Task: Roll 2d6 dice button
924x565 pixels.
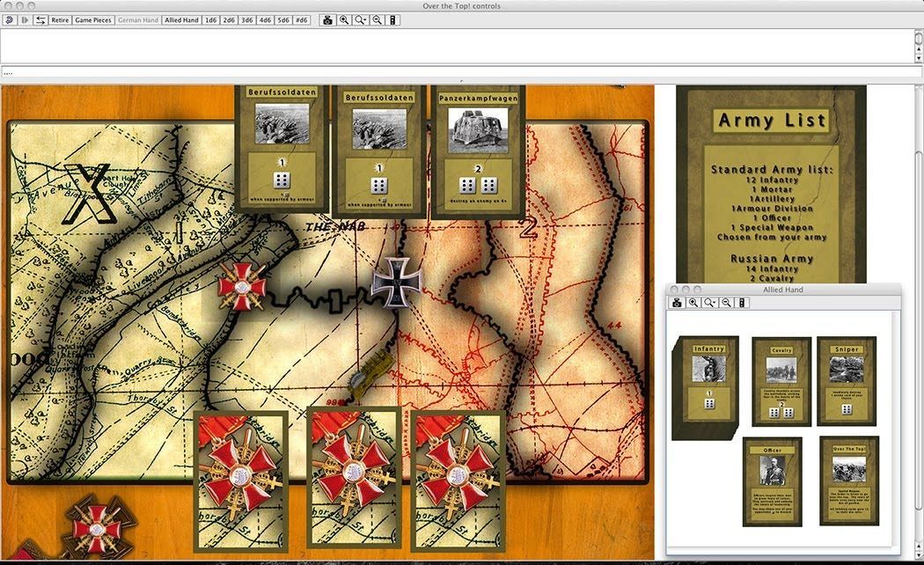Action: point(229,20)
